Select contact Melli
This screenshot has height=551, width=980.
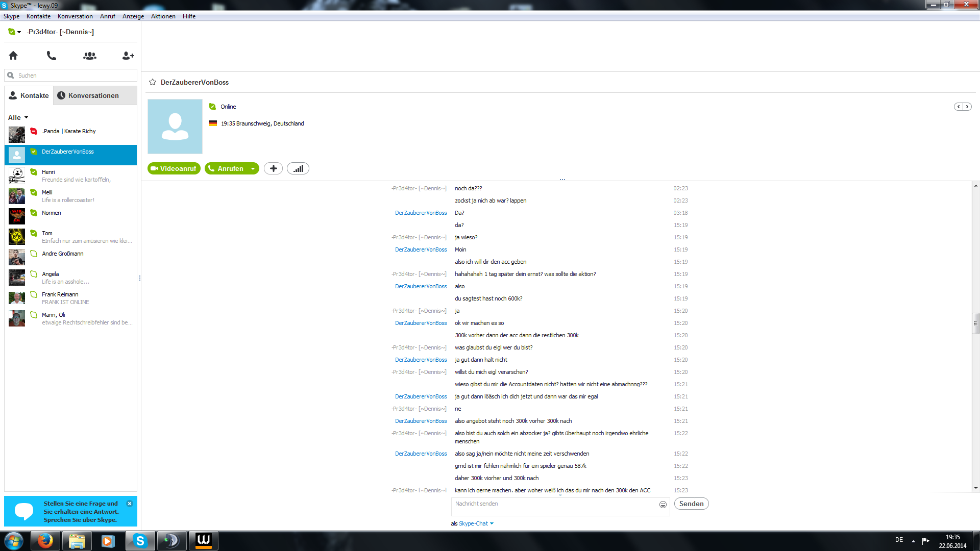tap(70, 196)
